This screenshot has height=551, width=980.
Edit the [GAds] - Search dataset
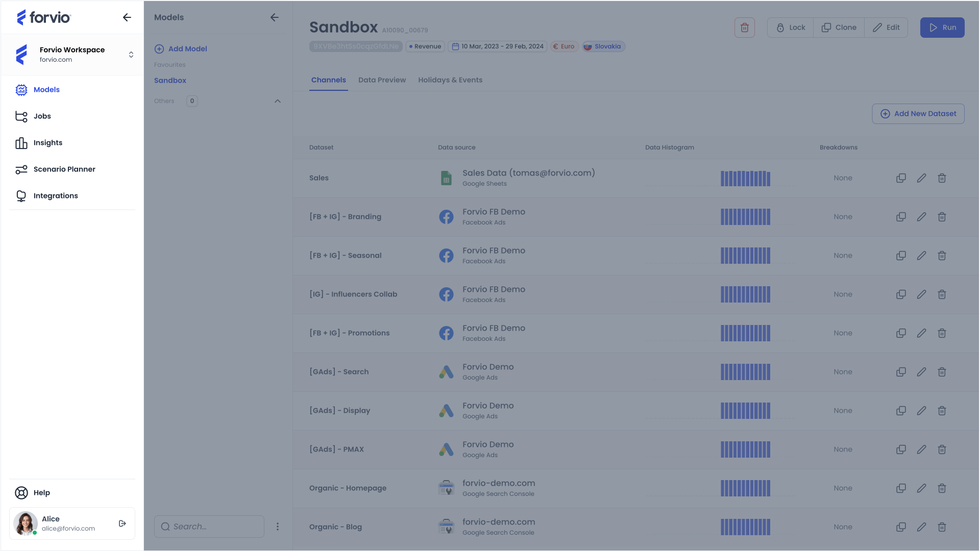coord(921,372)
